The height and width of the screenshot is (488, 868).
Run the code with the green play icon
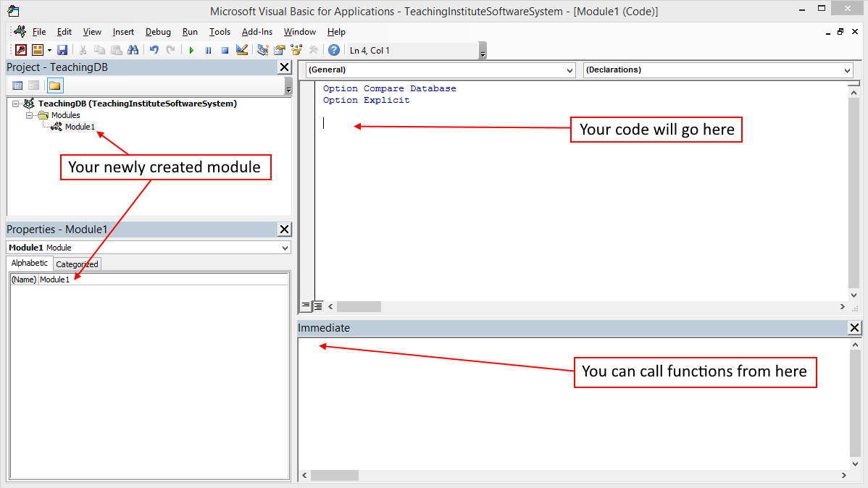(x=191, y=51)
